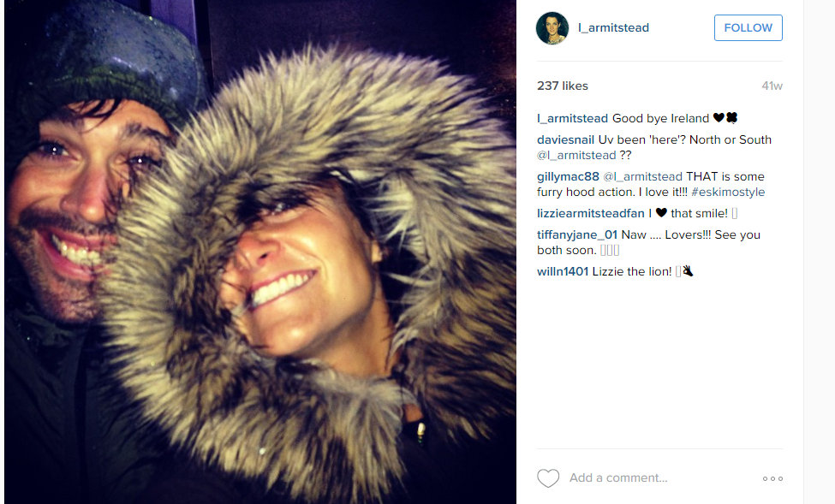Open the three-dot more options menu
This screenshot has width=835, height=504.
(772, 478)
